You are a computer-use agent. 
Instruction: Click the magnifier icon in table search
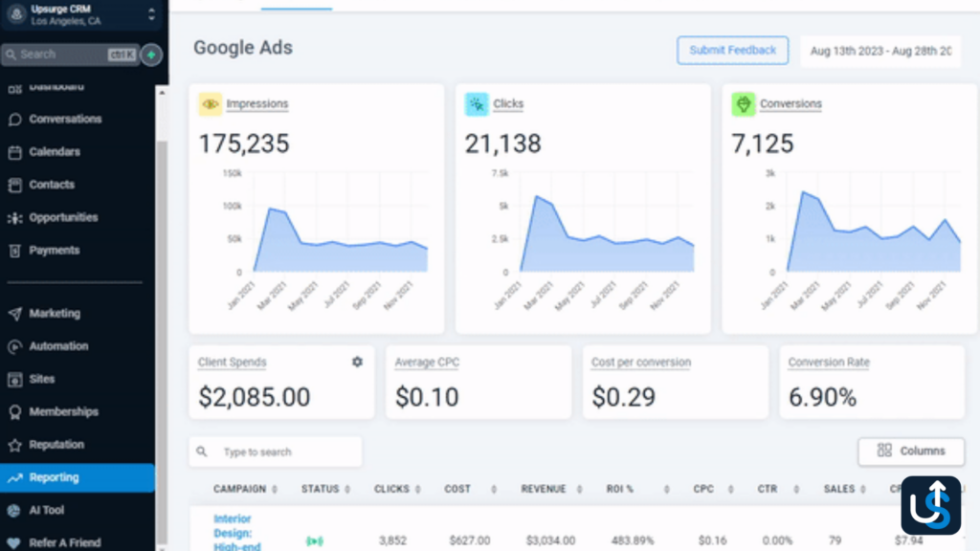coord(202,452)
